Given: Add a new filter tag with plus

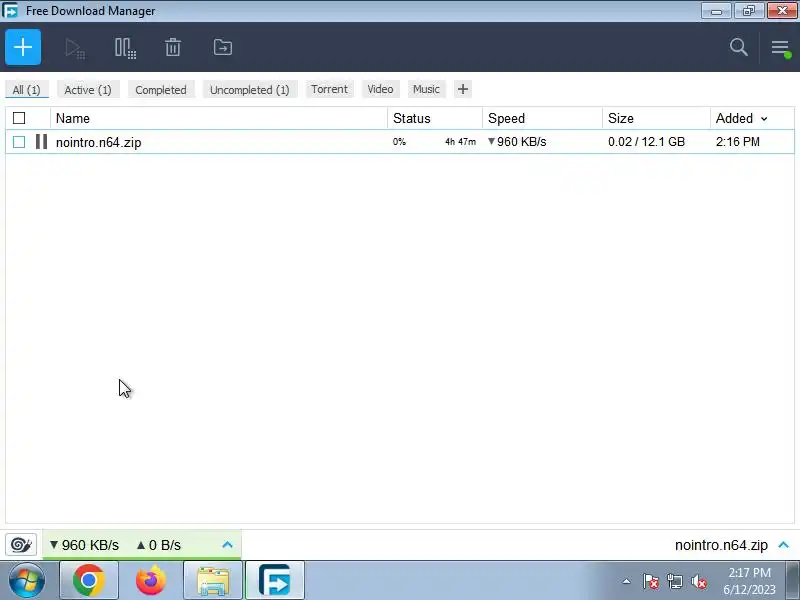Looking at the screenshot, I should tap(463, 89).
